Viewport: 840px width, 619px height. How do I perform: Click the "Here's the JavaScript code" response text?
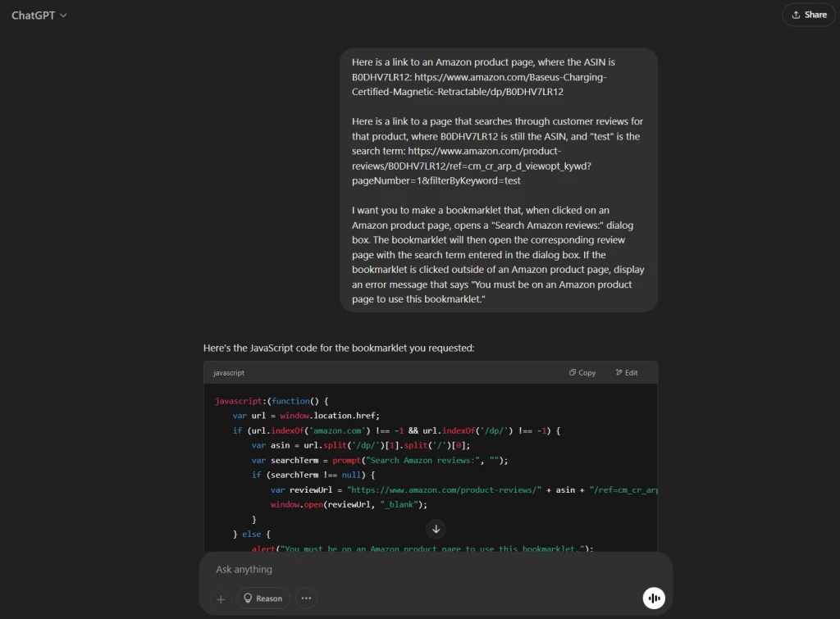(339, 348)
